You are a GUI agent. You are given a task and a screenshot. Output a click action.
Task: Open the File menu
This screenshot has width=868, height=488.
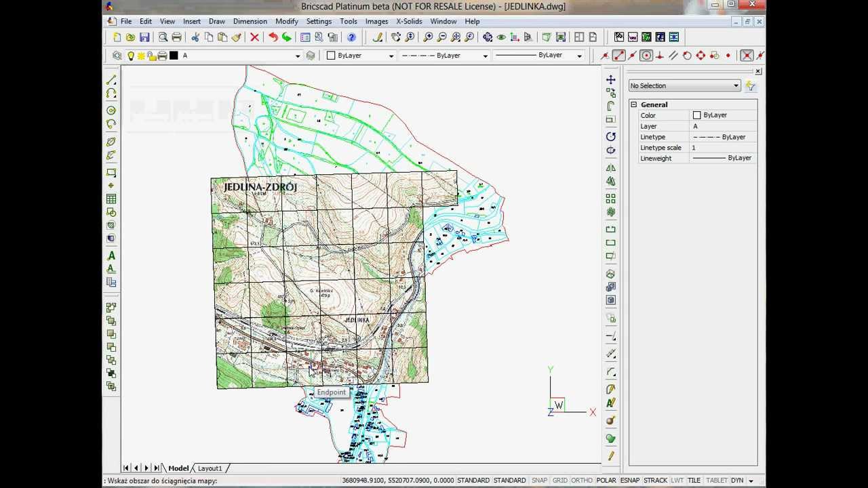pos(125,21)
